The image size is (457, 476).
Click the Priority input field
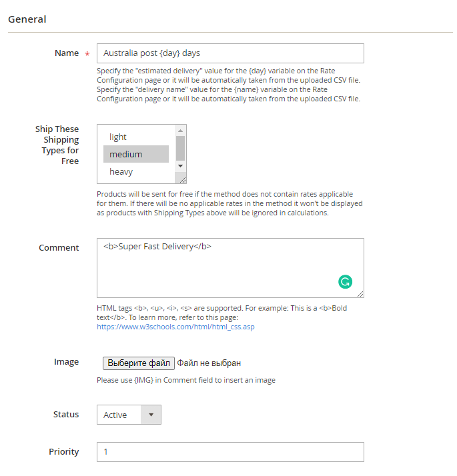click(230, 452)
